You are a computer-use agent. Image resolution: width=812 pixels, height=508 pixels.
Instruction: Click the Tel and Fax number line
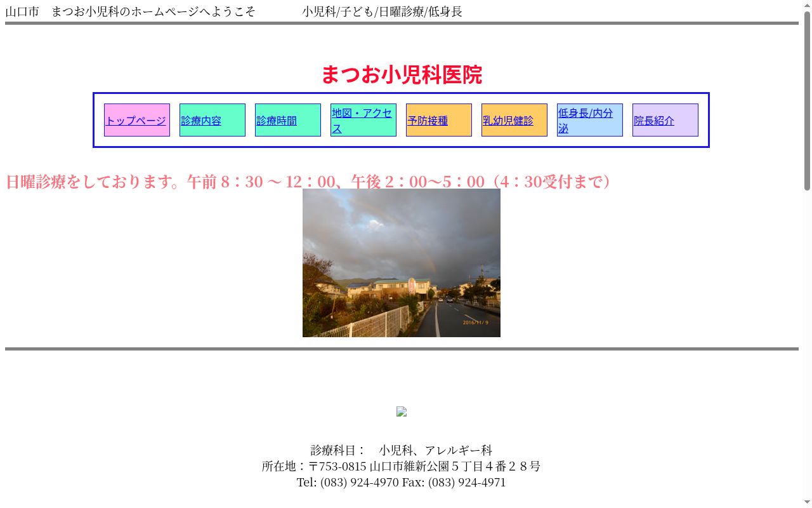(x=402, y=482)
